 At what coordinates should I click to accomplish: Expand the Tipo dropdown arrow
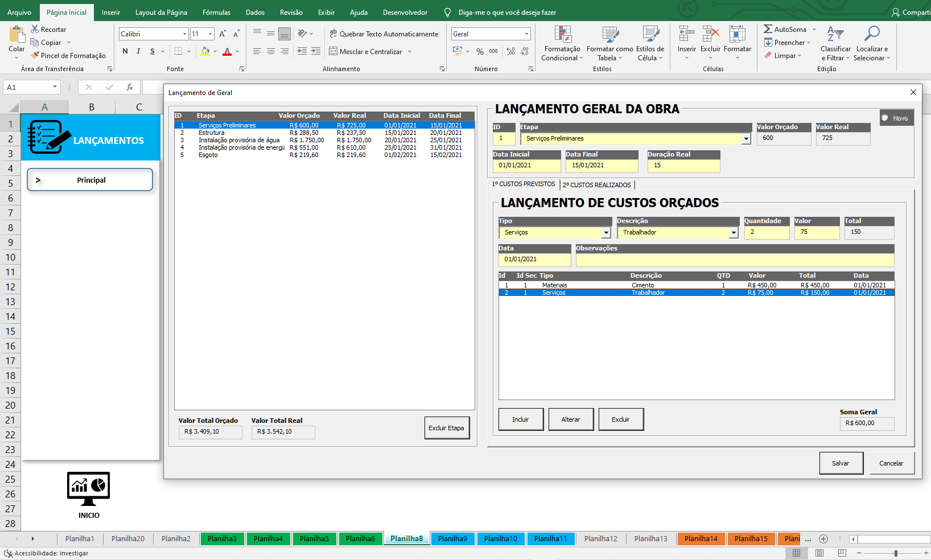(606, 233)
